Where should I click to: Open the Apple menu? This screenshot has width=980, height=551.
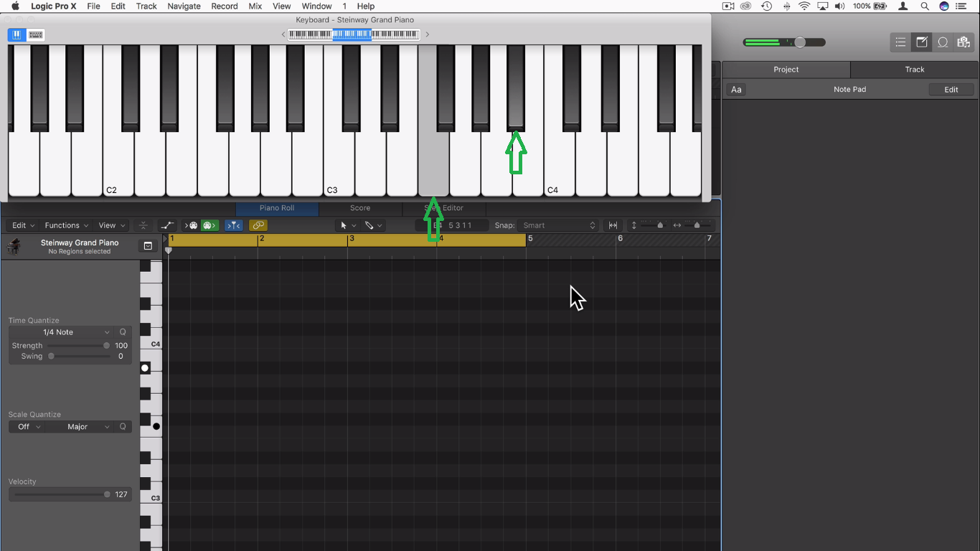[x=15, y=6]
